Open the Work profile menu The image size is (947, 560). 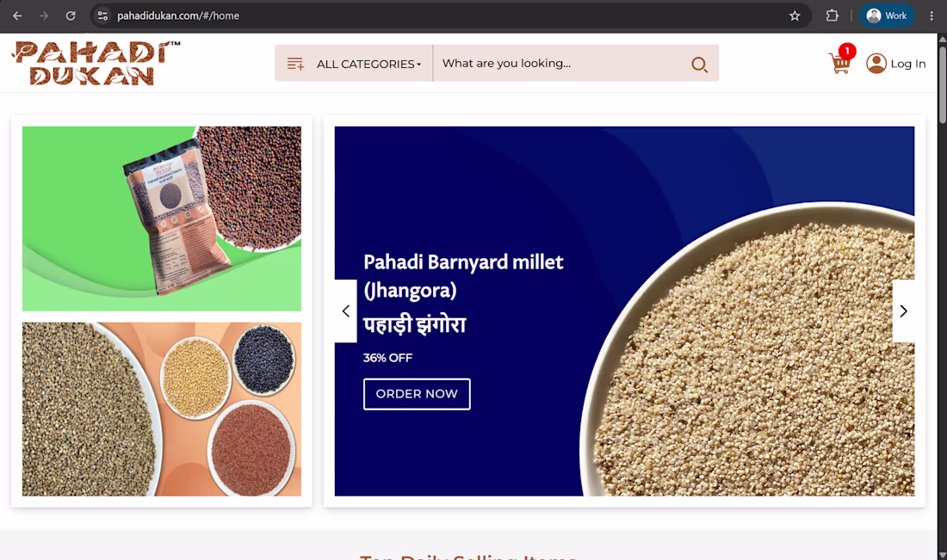coord(887,15)
